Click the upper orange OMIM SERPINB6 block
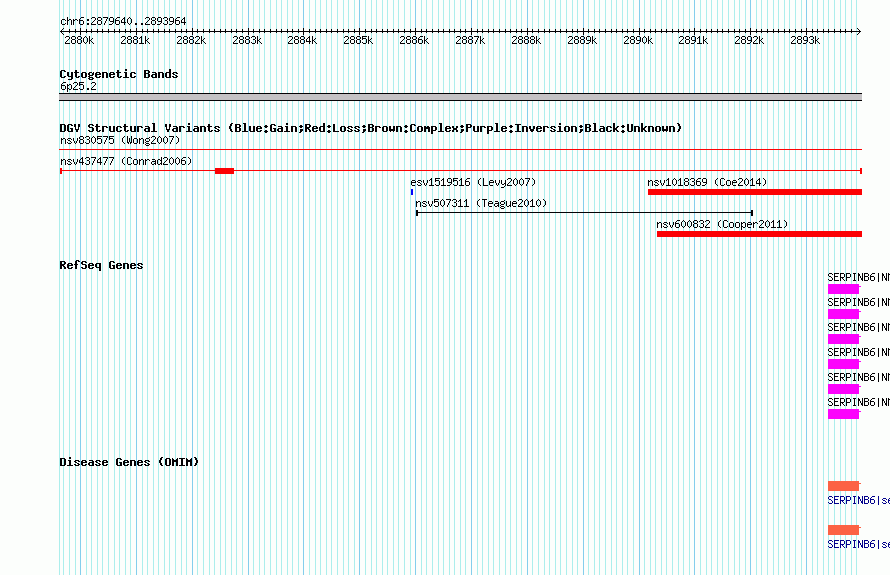 point(843,486)
